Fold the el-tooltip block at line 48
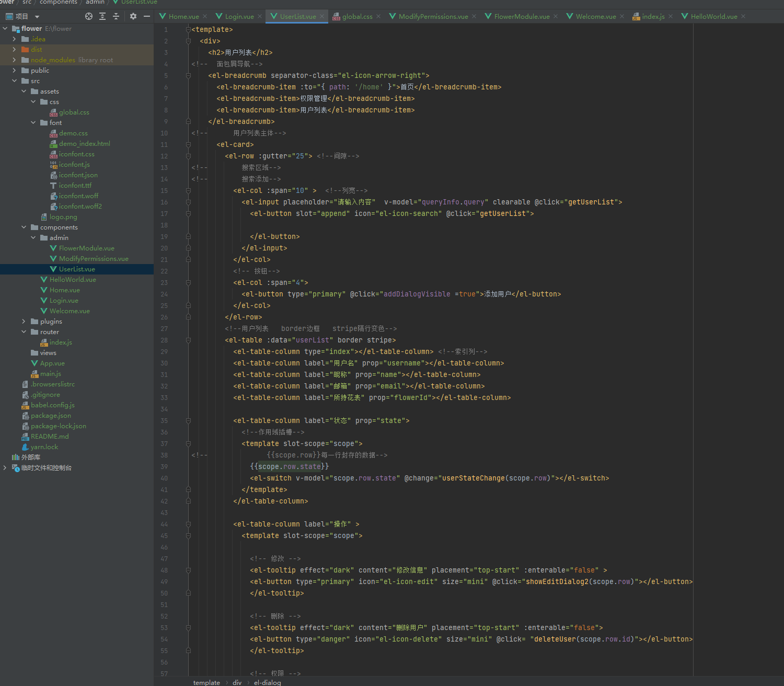This screenshot has height=686, width=784. [188, 570]
